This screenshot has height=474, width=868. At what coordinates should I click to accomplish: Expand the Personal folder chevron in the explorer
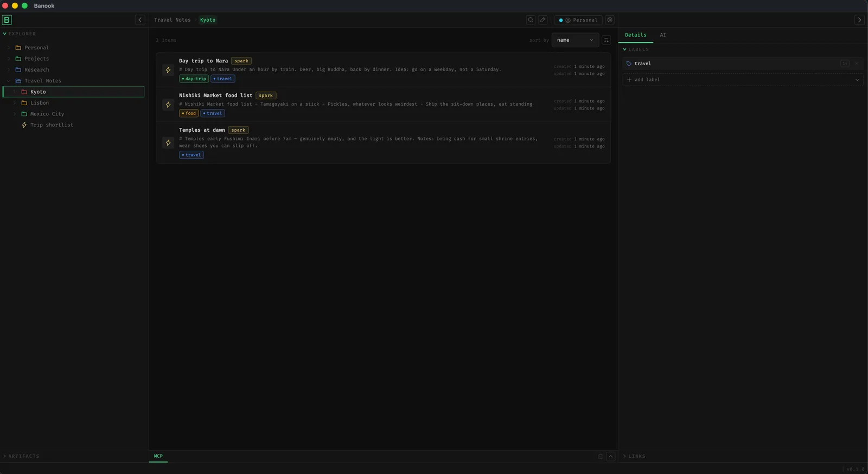point(9,48)
